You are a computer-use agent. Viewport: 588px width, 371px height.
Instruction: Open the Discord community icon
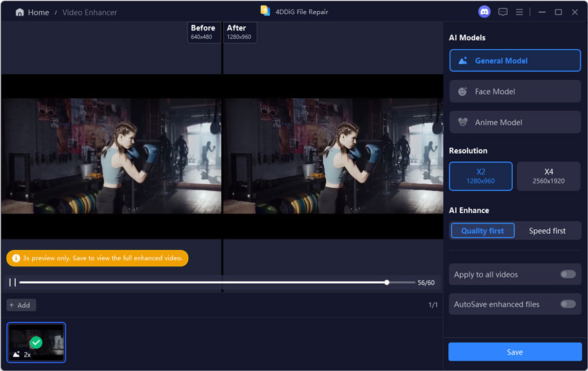click(484, 12)
